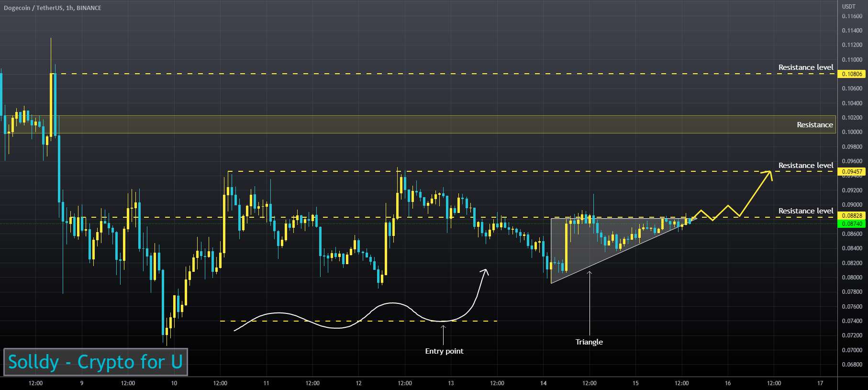Viewport: 868px width, 390px height.
Task: Click the 0.09000 price axis tick
Action: [852, 205]
